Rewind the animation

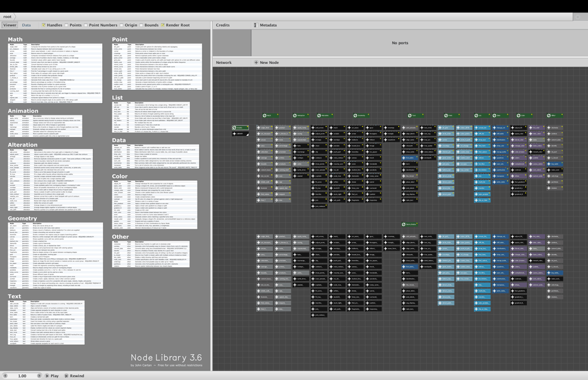point(74,375)
